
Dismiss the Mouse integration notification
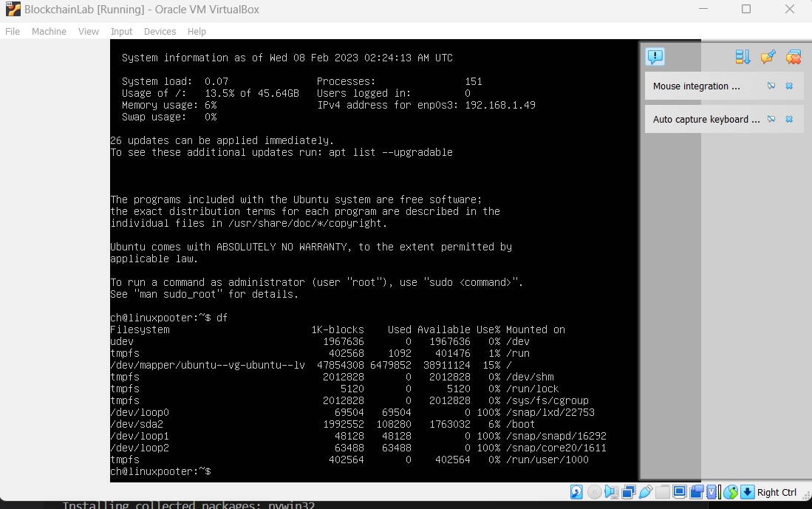(789, 86)
